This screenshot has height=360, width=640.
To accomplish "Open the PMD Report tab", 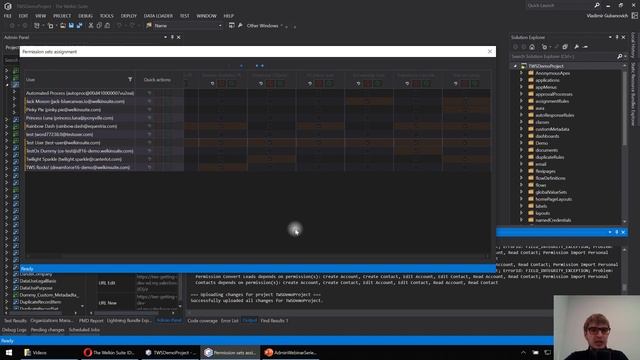I will click(x=91, y=321).
